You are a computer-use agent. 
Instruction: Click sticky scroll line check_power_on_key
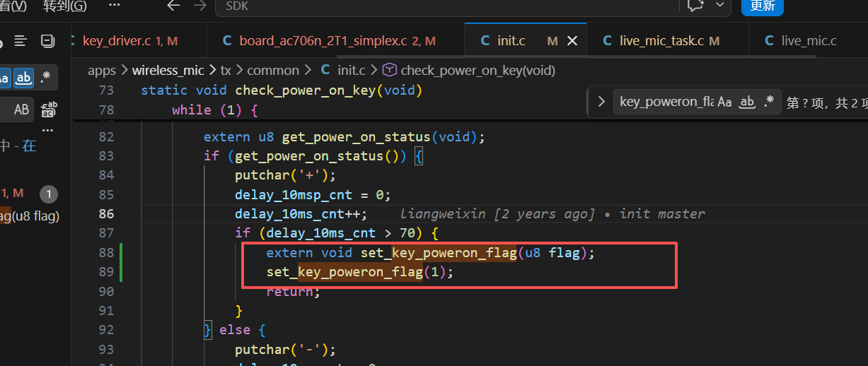click(282, 90)
